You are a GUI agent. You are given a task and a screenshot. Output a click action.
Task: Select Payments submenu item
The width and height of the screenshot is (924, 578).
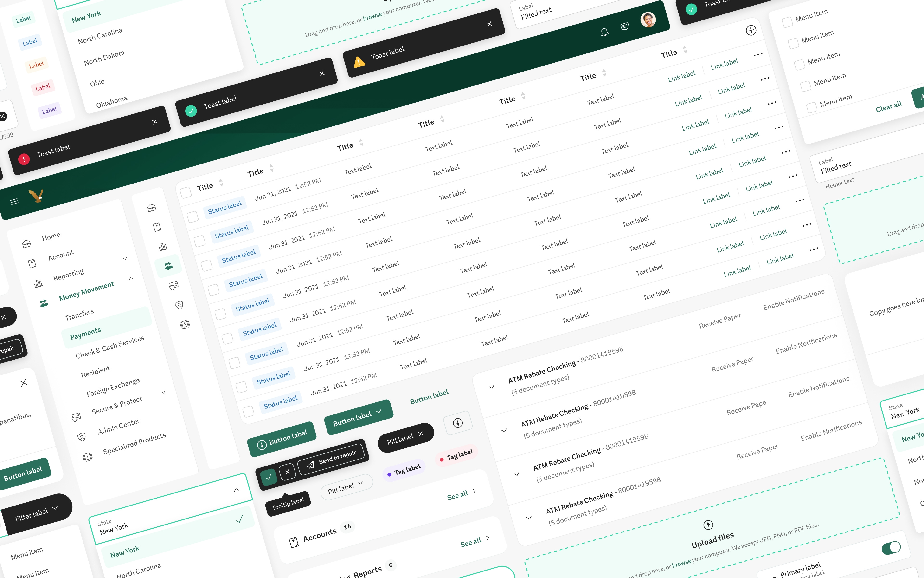pyautogui.click(x=107, y=328)
